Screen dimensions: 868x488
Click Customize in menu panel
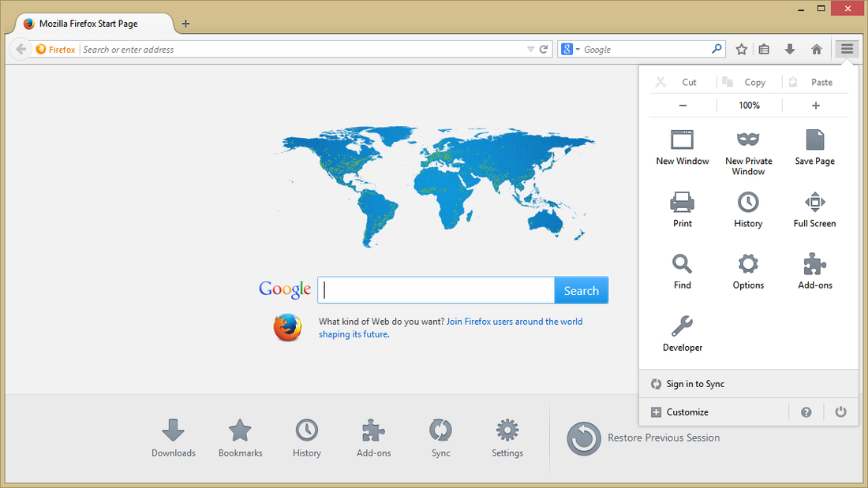(x=713, y=412)
